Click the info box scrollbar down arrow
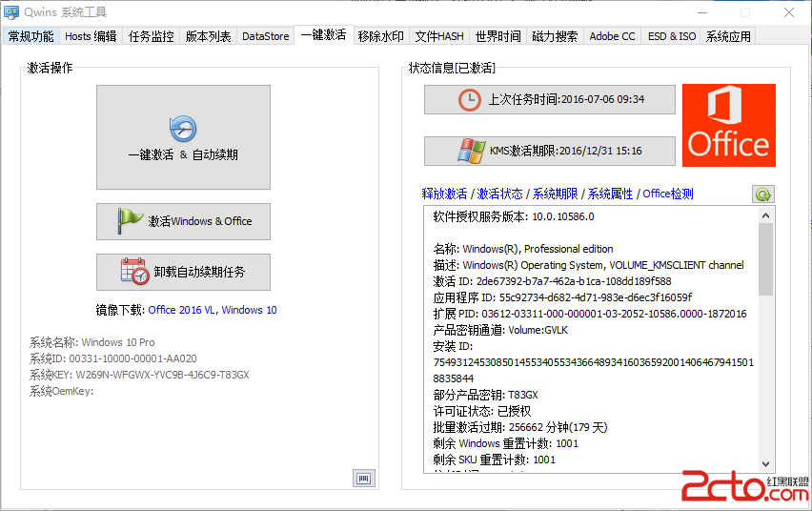 click(766, 462)
